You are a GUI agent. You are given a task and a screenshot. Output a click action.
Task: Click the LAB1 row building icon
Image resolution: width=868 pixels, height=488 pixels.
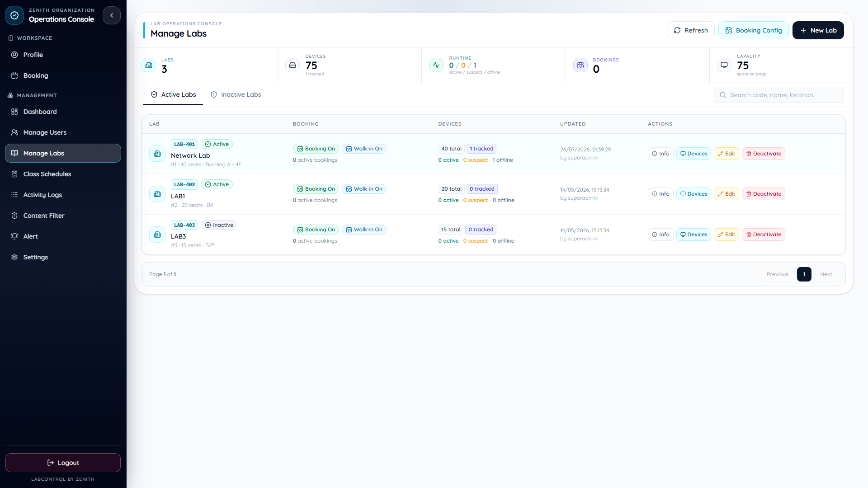[x=157, y=194]
